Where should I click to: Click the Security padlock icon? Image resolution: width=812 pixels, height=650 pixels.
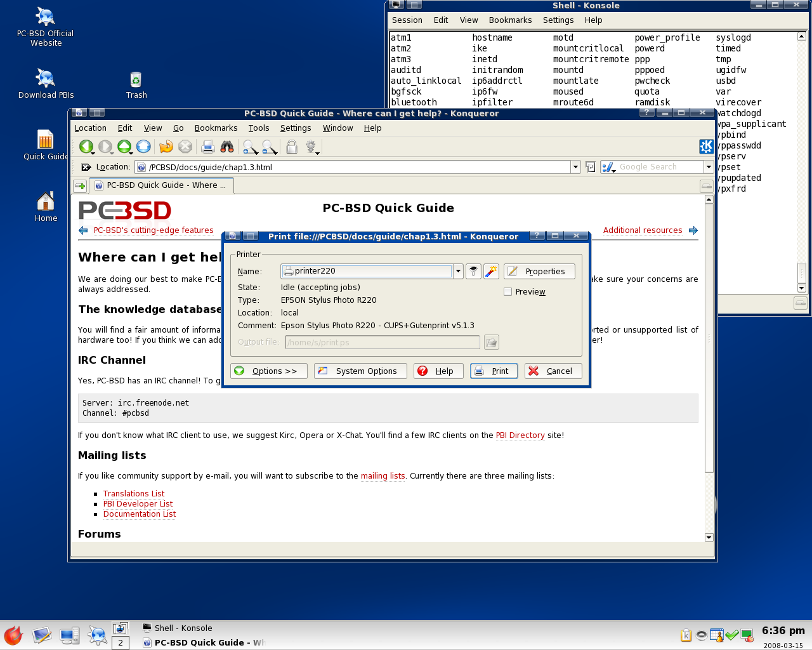292,147
